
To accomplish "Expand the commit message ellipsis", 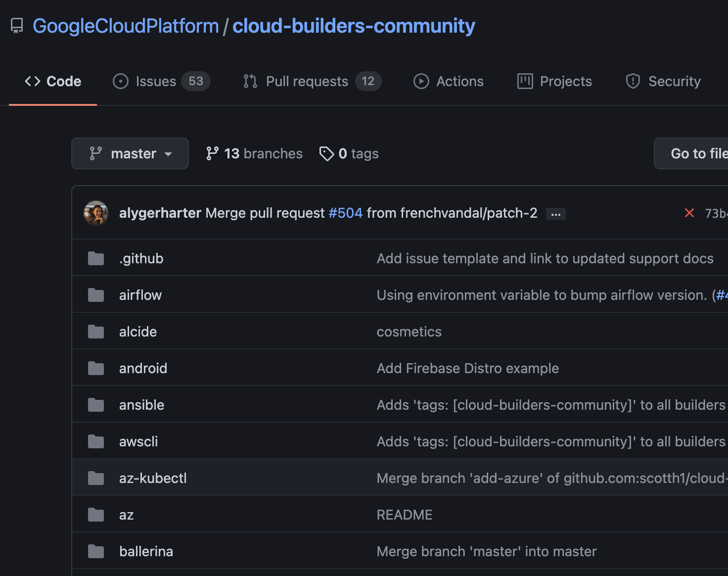I will [556, 214].
